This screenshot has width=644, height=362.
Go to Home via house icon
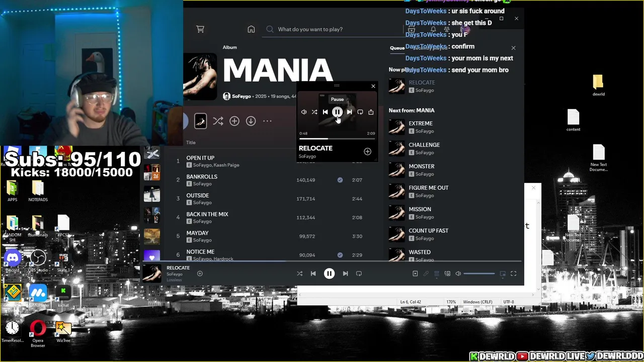click(x=251, y=29)
